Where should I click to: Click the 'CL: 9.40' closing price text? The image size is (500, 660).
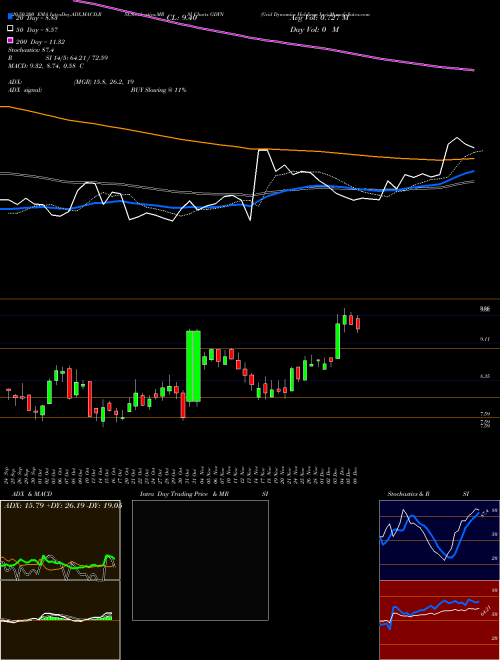[182, 18]
